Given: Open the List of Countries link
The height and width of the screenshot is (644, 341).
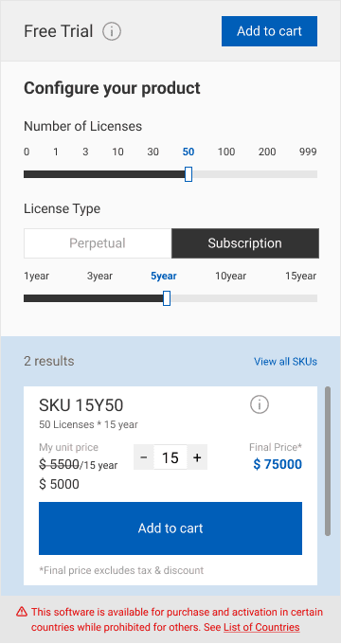Looking at the screenshot, I should point(261,627).
